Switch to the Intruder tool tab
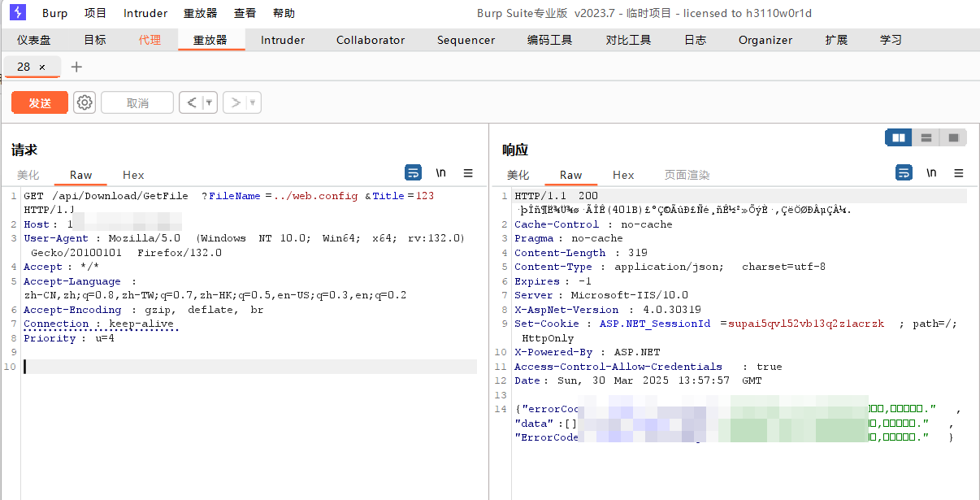 tap(283, 40)
